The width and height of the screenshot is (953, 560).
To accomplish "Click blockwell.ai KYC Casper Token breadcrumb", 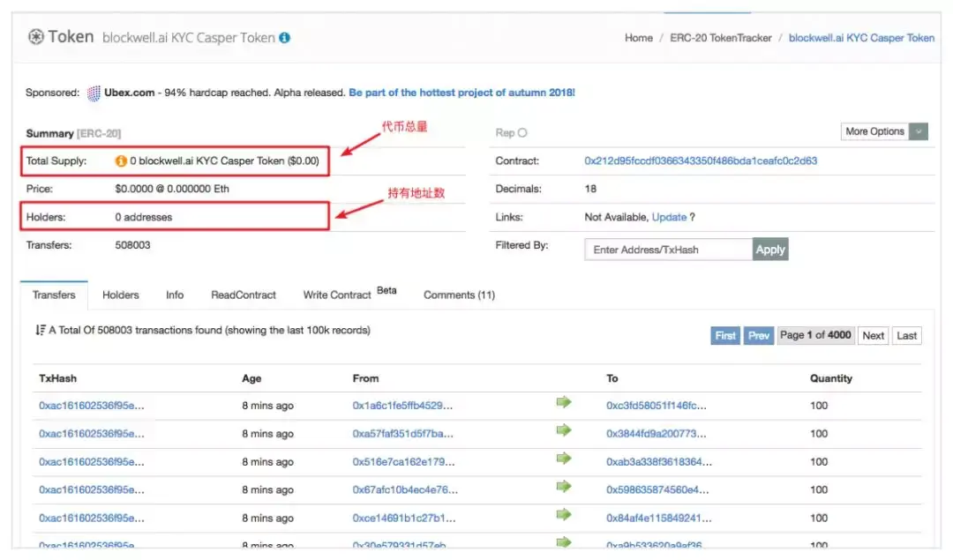I will pos(861,38).
